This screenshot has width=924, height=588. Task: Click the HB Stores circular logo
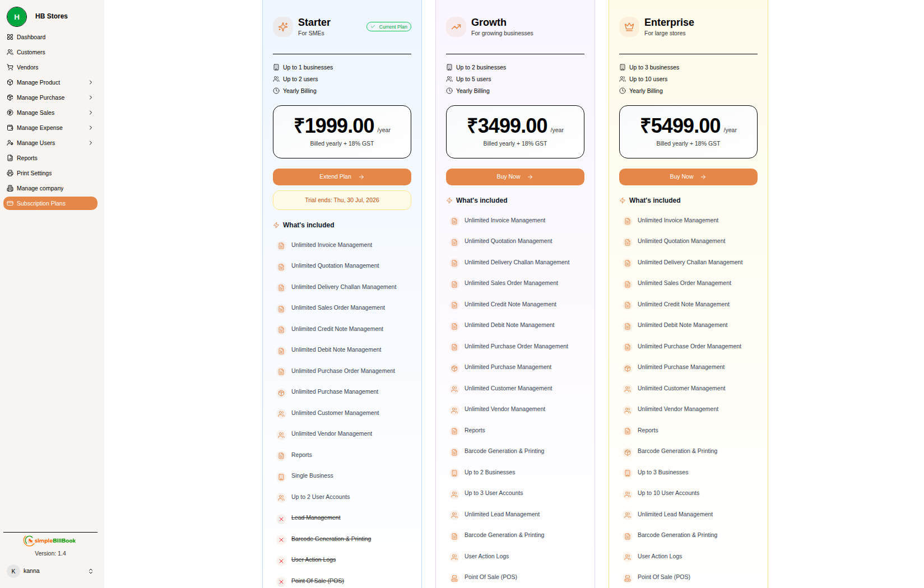[x=16, y=16]
